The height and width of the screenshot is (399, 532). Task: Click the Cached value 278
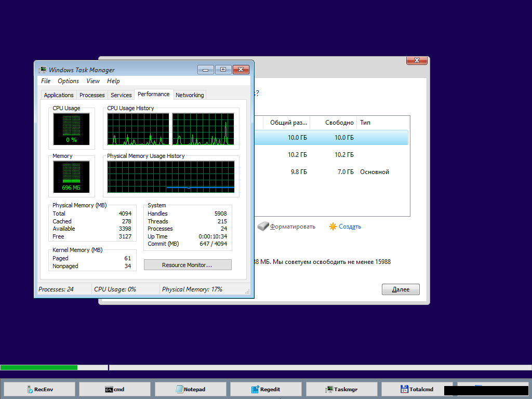tap(127, 221)
